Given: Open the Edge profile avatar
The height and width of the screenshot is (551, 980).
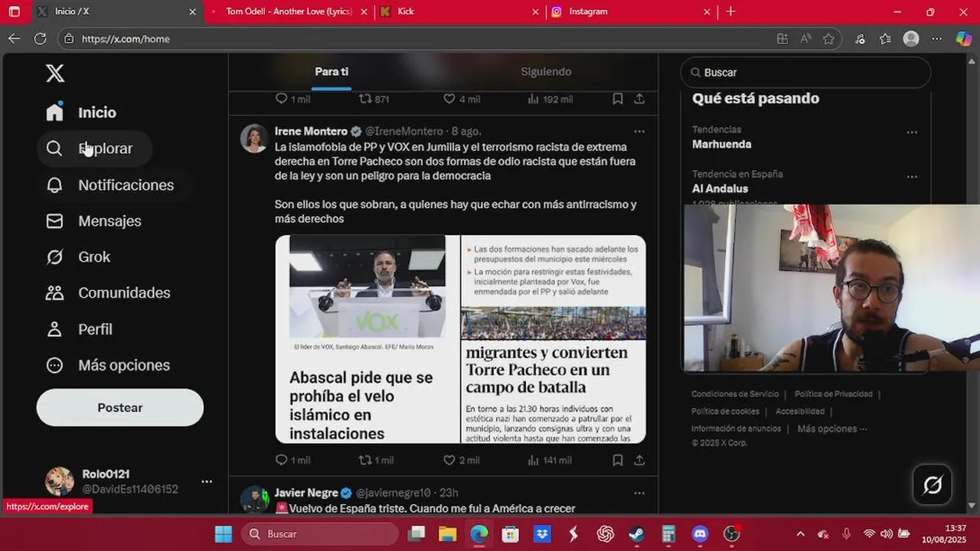Looking at the screenshot, I should tap(911, 38).
